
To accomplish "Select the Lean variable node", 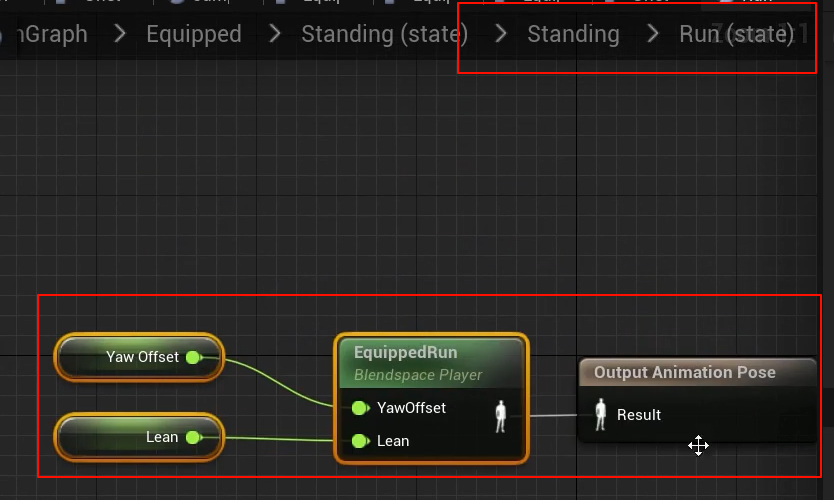I will click(x=139, y=437).
